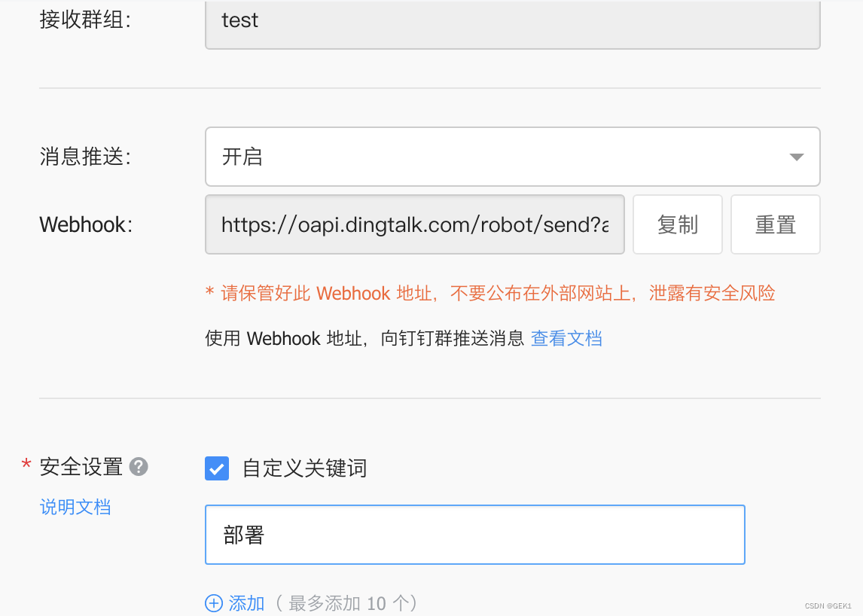863x616 pixels.
Task: Click the 接收群组 label
Action: pos(85,20)
